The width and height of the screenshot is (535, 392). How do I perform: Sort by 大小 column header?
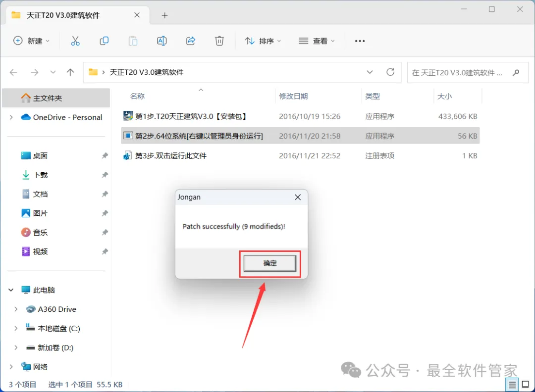click(x=444, y=96)
